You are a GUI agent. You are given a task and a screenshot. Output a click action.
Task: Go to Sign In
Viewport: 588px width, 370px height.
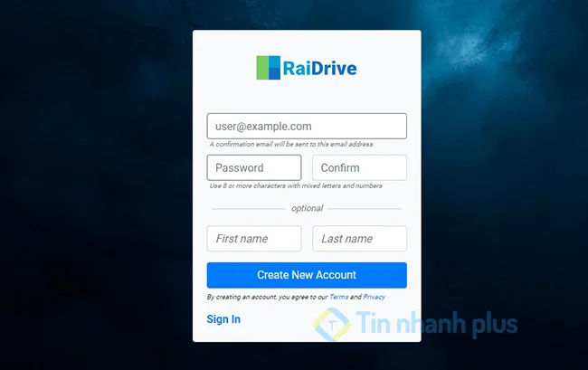point(223,319)
